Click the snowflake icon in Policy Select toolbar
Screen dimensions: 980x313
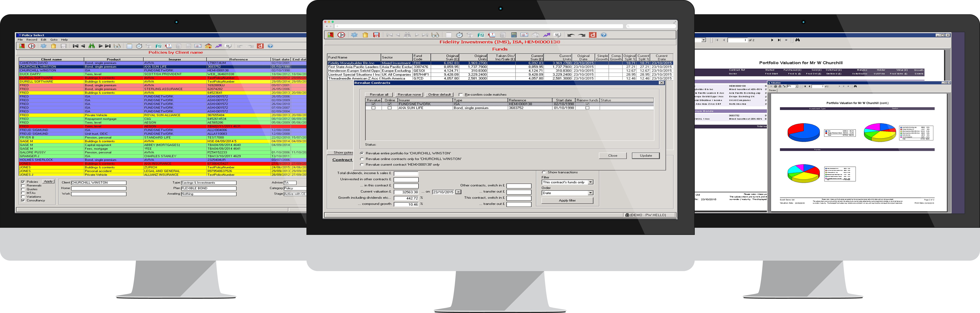(x=44, y=46)
